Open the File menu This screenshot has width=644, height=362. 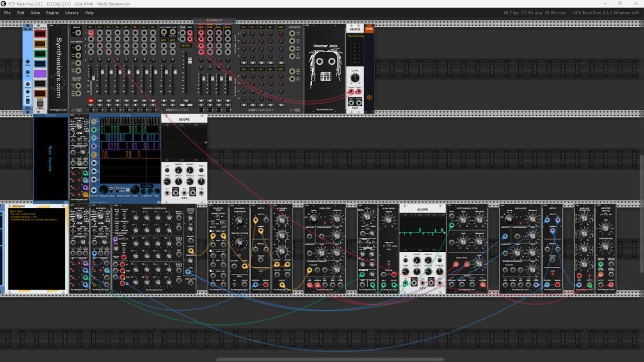tap(8, 13)
